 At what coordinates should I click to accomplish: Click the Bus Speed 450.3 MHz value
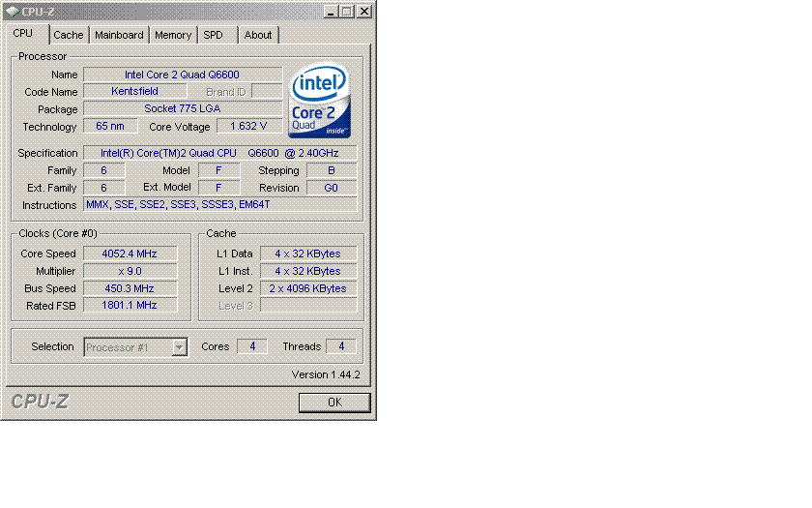click(130, 288)
